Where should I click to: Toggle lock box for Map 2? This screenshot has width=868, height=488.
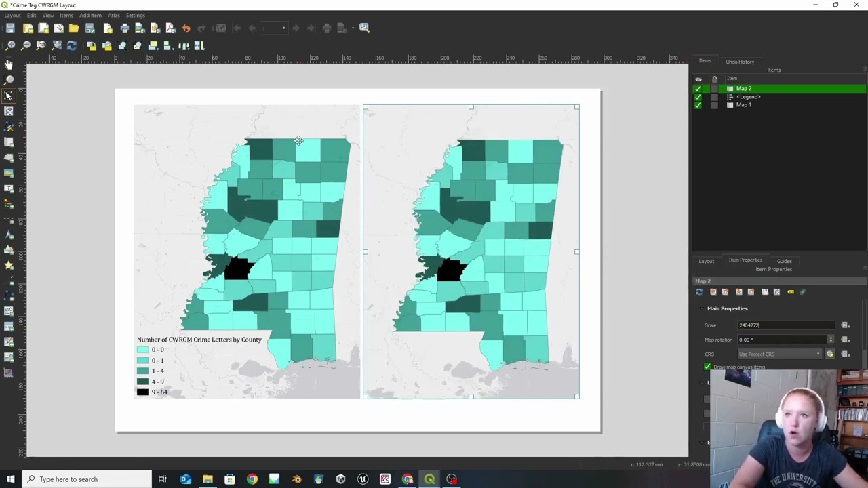[x=714, y=89]
